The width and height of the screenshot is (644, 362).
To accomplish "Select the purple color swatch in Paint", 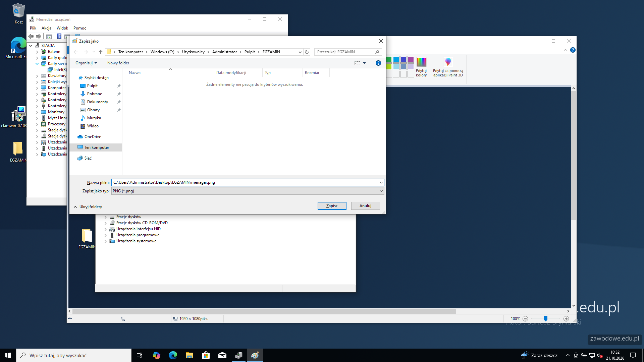I will [411, 59].
